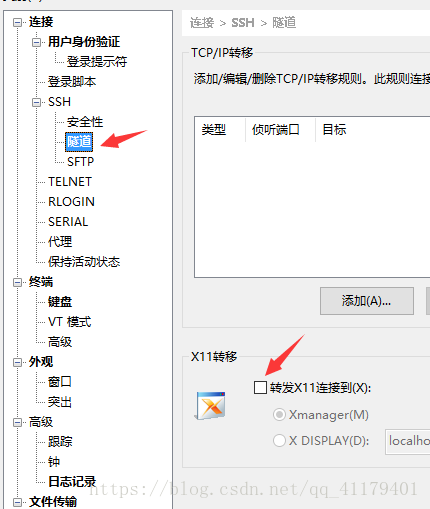Select 外观 in the tree

point(41,362)
